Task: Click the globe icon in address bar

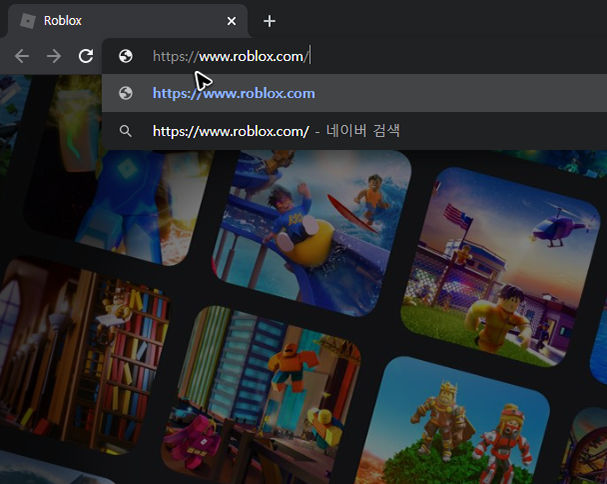Action: point(126,56)
